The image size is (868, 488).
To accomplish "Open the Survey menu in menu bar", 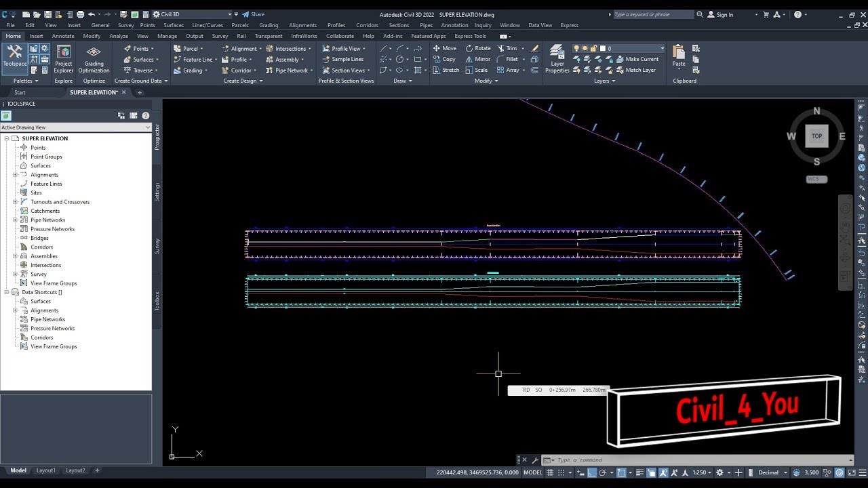I will coord(125,25).
